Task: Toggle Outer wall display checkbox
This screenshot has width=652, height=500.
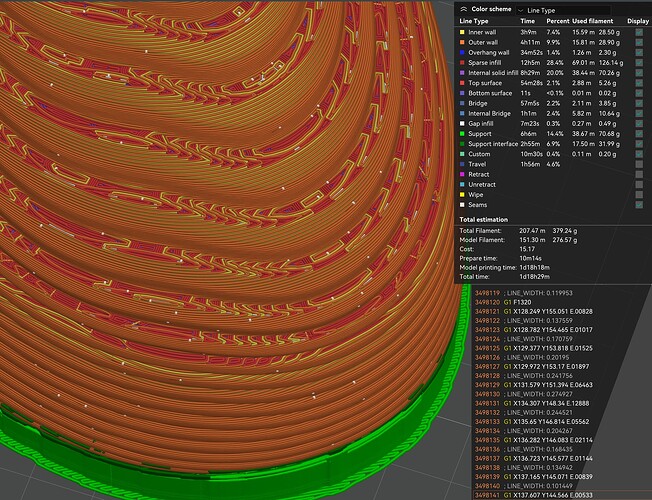Action: coord(639,42)
